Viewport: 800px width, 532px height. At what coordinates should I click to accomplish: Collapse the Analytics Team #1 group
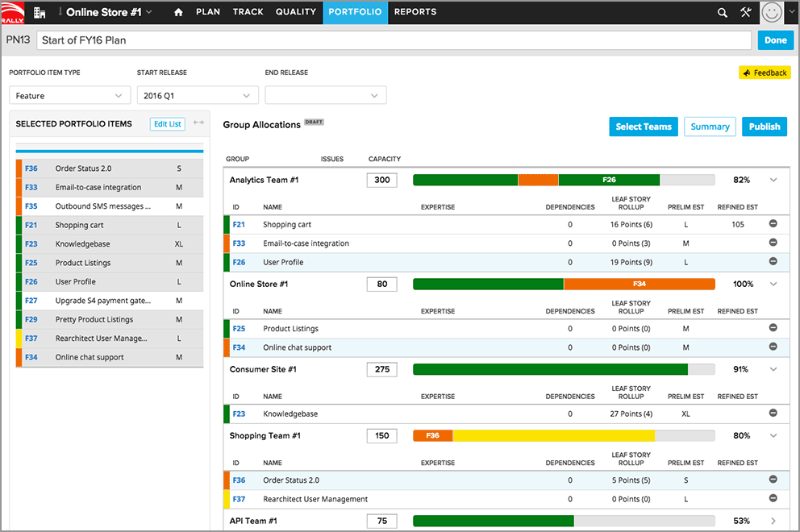pyautogui.click(x=774, y=180)
